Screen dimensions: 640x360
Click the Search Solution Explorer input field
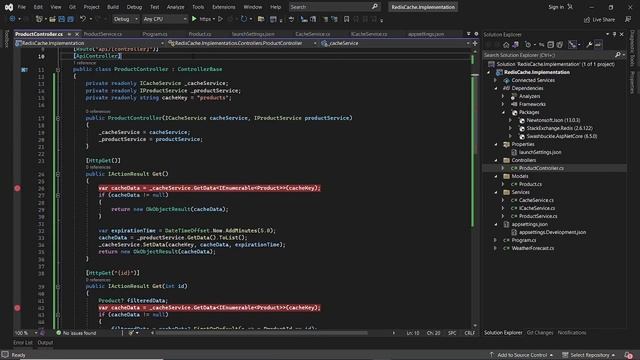pos(549,55)
